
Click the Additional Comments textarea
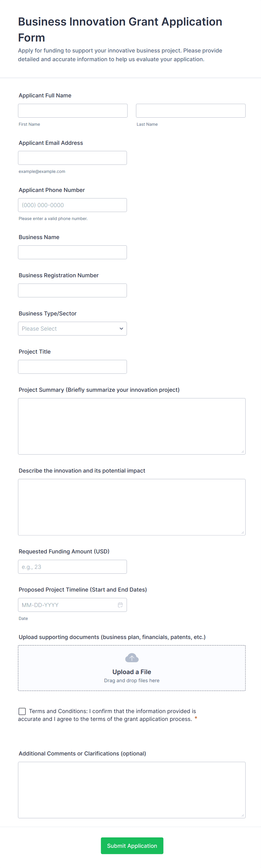pos(132,789)
